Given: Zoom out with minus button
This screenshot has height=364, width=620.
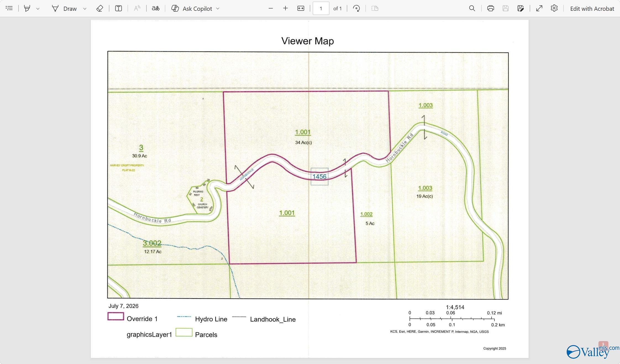Looking at the screenshot, I should pos(271,8).
